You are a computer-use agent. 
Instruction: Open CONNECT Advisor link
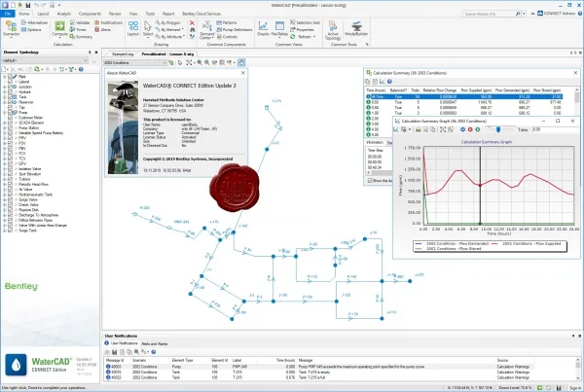tap(557, 14)
